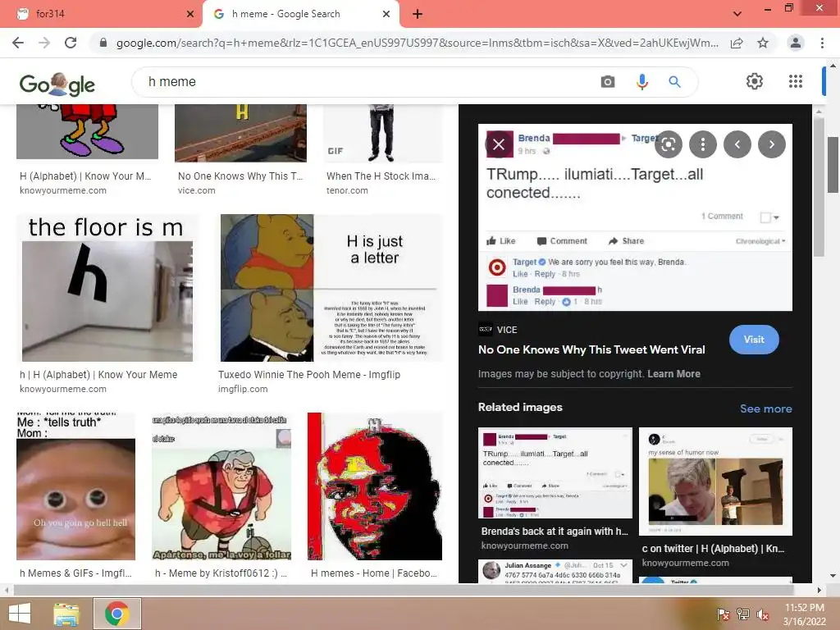The image size is (840, 630).
Task: Open related image Brenda's back at it again
Action: click(x=555, y=472)
